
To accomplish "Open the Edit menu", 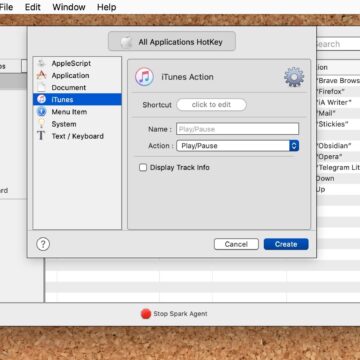I will (x=32, y=7).
